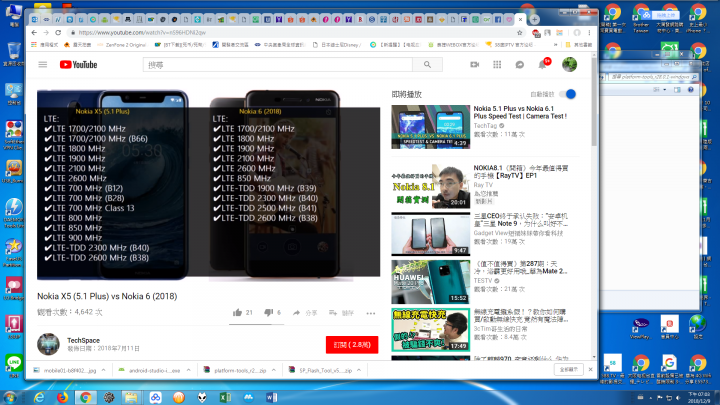This screenshot has width=720, height=405.
Task: Bookmark this page with the star
Action: click(x=519, y=33)
